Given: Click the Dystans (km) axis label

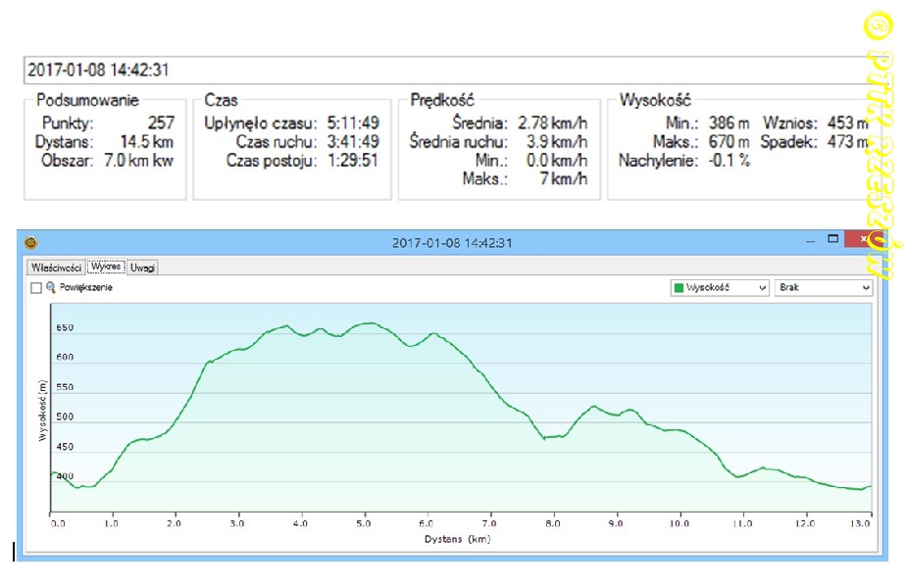Looking at the screenshot, I should tap(458, 539).
